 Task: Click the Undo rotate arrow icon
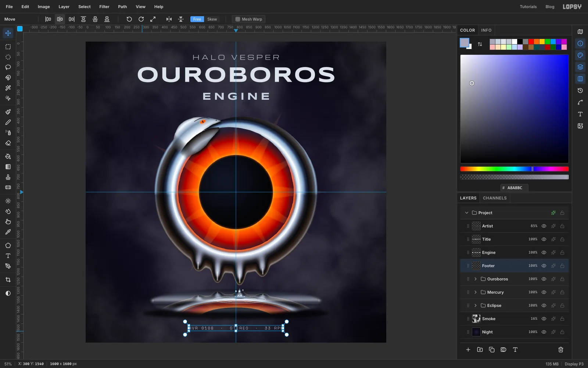129,19
